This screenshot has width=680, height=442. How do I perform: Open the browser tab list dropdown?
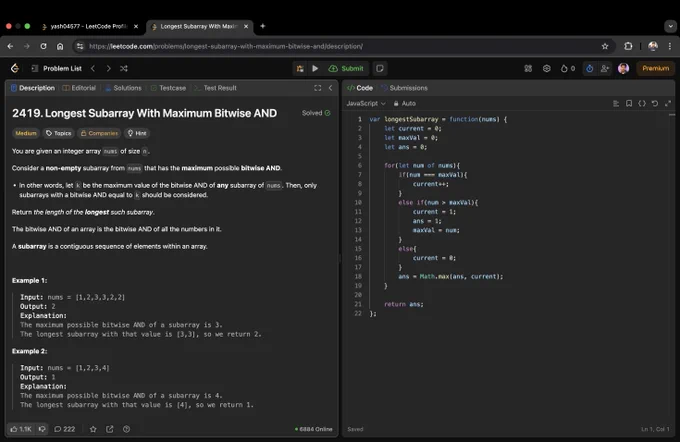pyautogui.click(x=670, y=26)
